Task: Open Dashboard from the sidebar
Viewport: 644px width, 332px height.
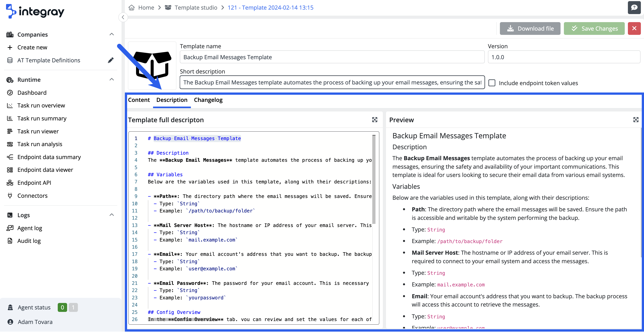Action: click(x=32, y=93)
